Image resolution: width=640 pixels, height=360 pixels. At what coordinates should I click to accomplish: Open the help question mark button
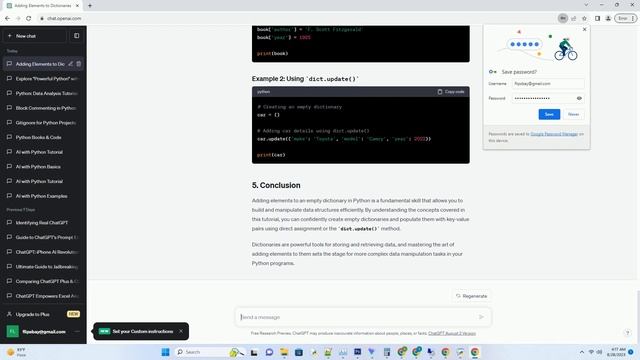[627, 333]
